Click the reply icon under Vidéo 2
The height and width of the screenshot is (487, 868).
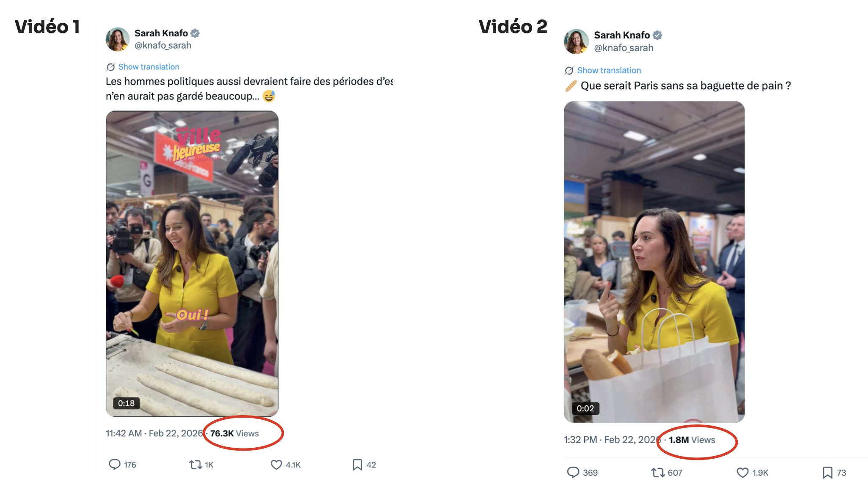573,472
